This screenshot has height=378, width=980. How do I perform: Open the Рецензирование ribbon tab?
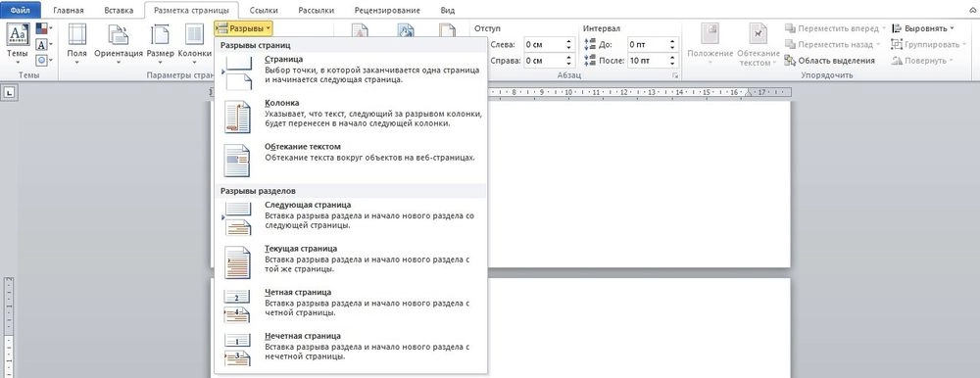387,11
